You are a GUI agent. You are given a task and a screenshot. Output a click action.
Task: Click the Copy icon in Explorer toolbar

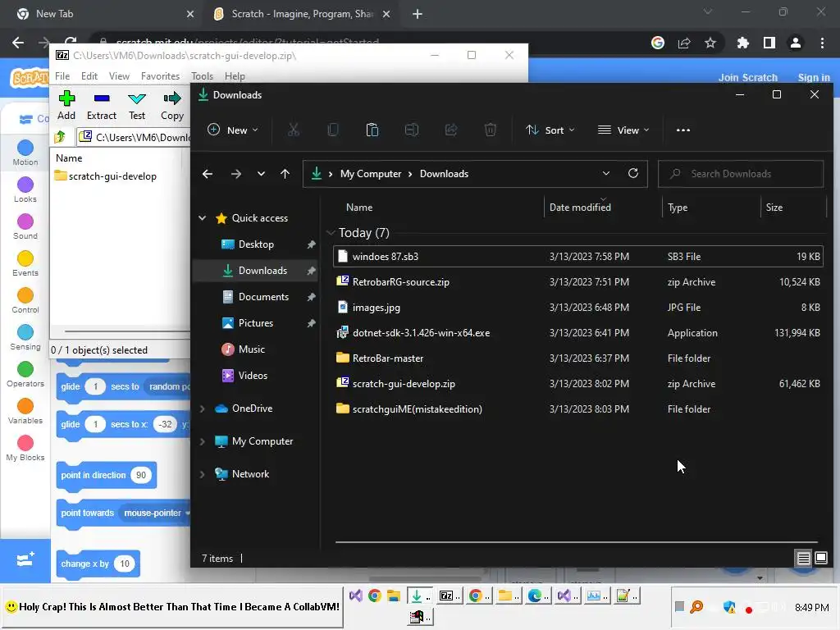click(333, 130)
